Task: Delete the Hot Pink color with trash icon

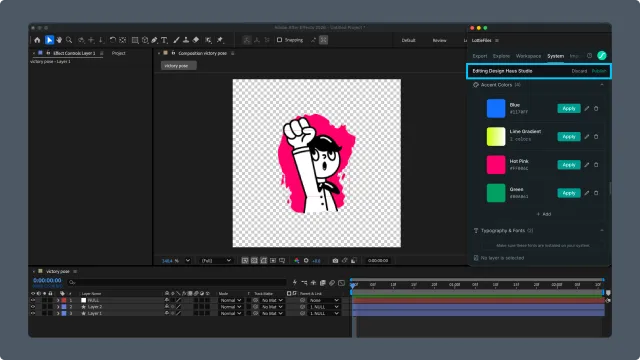Action: pyautogui.click(x=596, y=165)
